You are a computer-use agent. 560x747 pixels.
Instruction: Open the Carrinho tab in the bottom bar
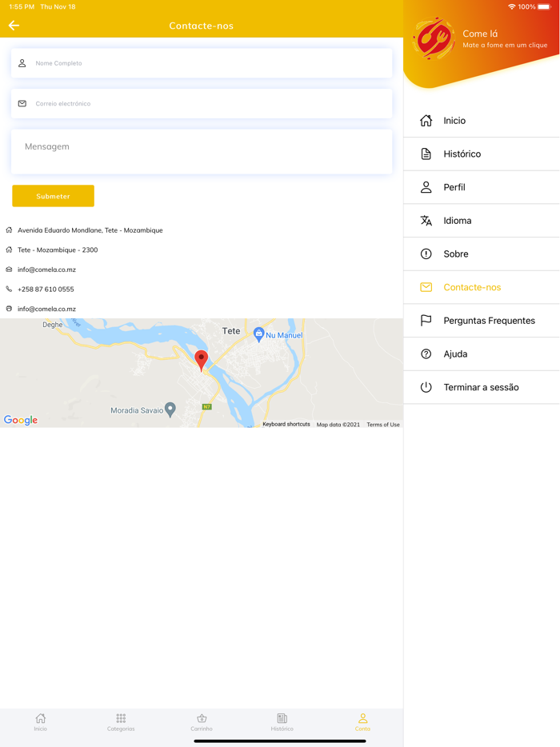click(x=202, y=722)
